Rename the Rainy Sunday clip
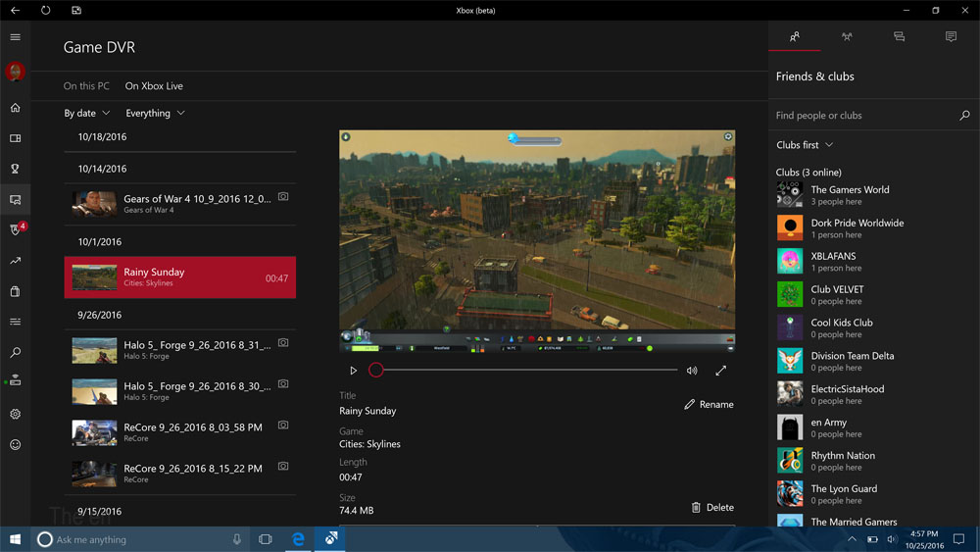The width and height of the screenshot is (980, 552). pyautogui.click(x=709, y=405)
